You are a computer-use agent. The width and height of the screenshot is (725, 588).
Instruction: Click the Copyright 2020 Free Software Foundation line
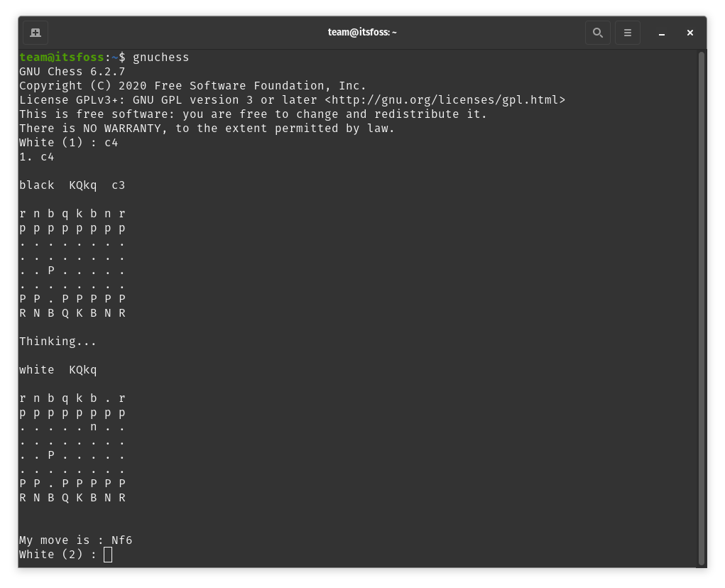[x=192, y=86]
